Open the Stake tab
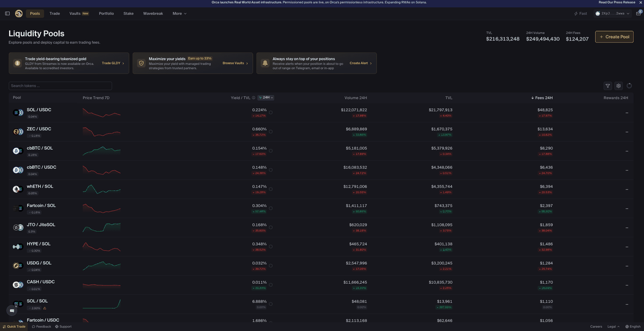The image size is (644, 331). pos(128,13)
